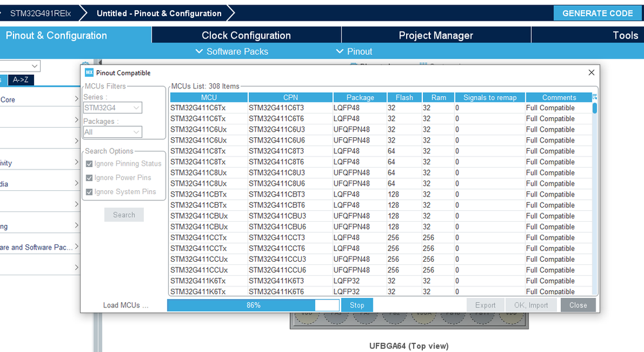The height and width of the screenshot is (352, 644).
Task: Select row with CPN STM32G411C6T6
Action: [381, 119]
